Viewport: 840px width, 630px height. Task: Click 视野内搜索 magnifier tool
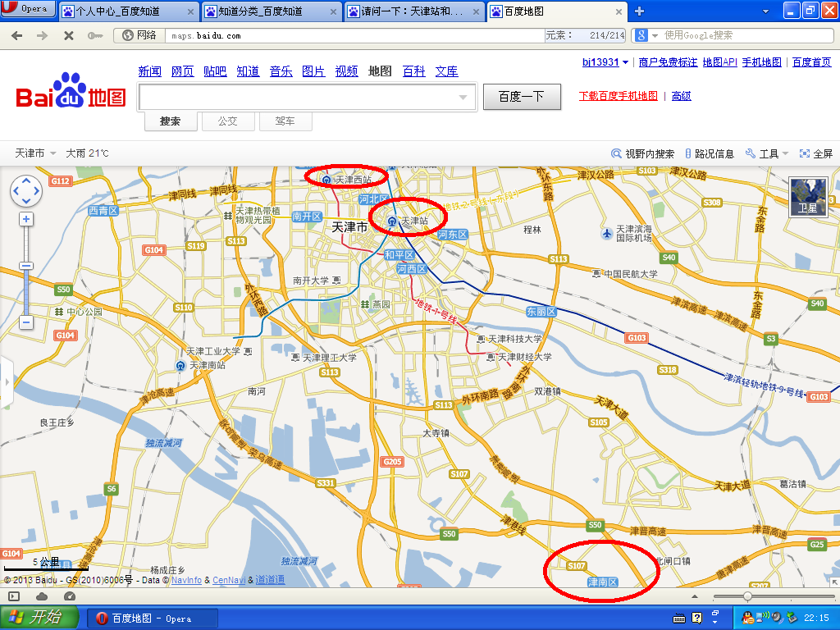643,153
